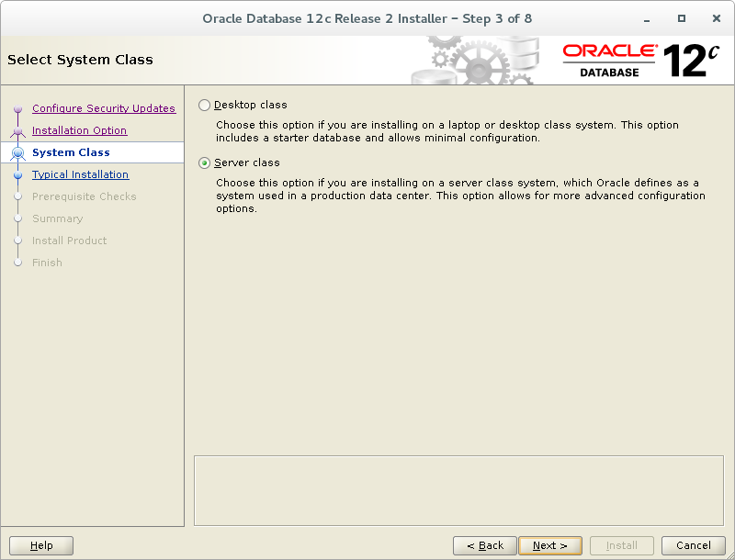This screenshot has width=735, height=560.
Task: Click the Server class description text
Action: point(460,196)
